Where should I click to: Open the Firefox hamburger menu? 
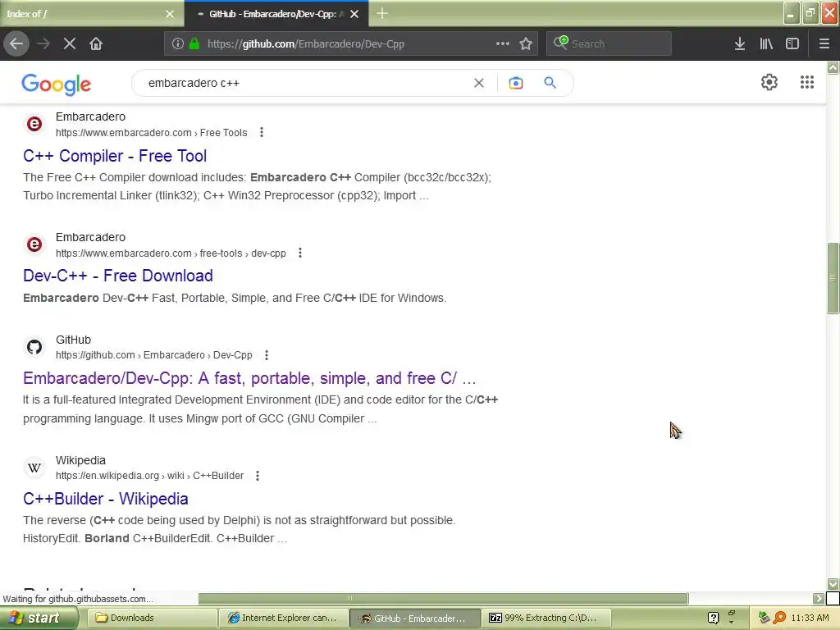[x=824, y=43]
